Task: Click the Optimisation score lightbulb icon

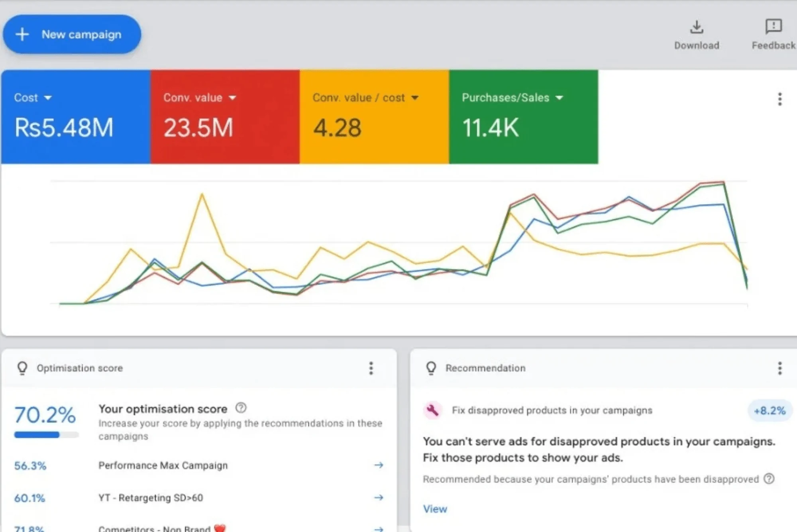Action: (22, 368)
